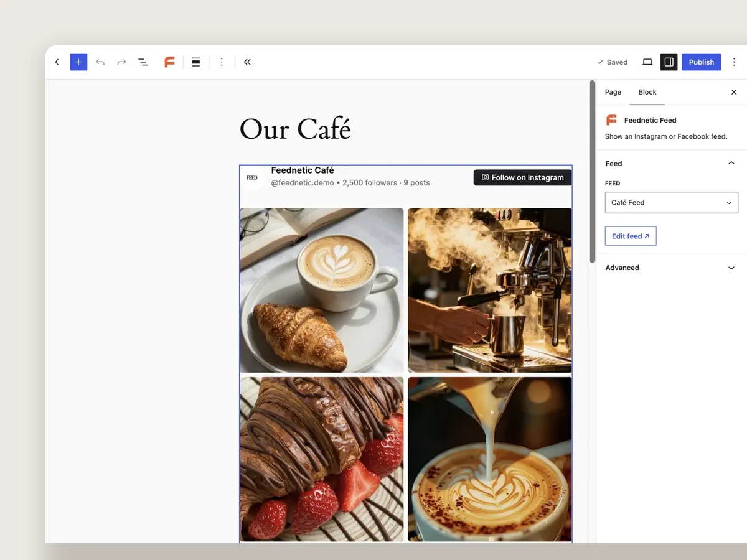Switch to the Block tab
Viewport: 747px width, 560px height.
coord(647,92)
